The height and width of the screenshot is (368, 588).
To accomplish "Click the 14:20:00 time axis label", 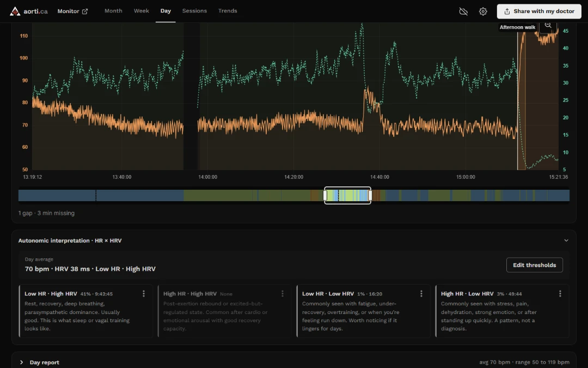I will [x=293, y=177].
